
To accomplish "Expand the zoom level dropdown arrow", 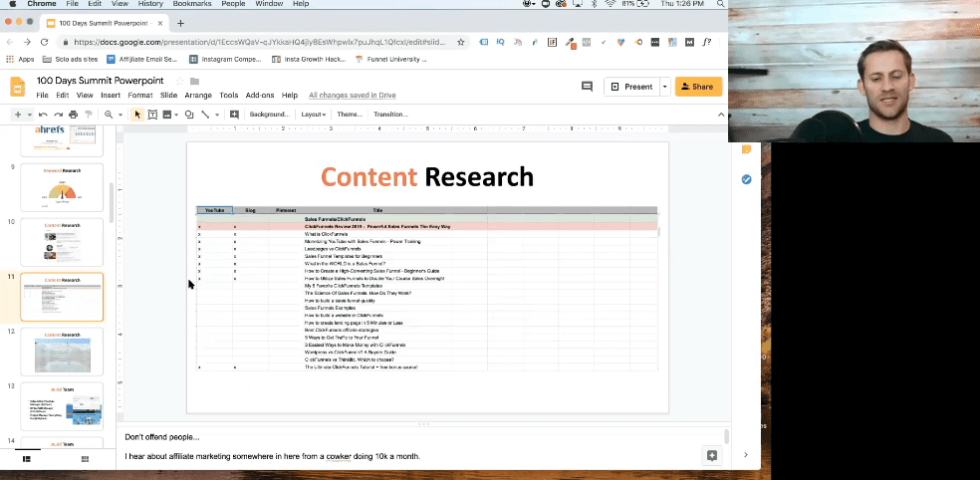I will pyautogui.click(x=120, y=115).
